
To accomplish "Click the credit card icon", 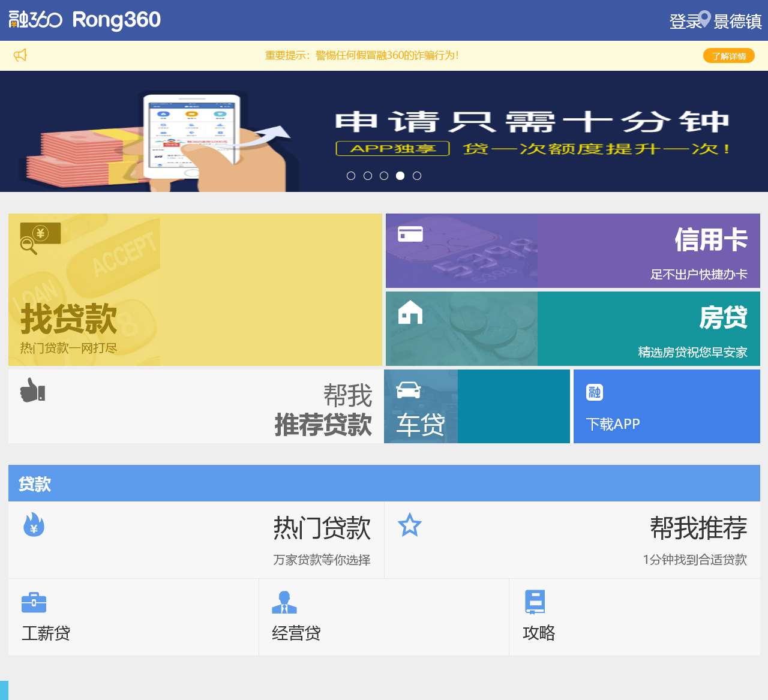I will 410,234.
